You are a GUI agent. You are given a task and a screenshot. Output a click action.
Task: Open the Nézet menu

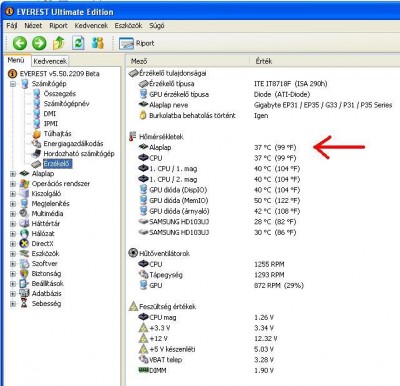[x=33, y=26]
